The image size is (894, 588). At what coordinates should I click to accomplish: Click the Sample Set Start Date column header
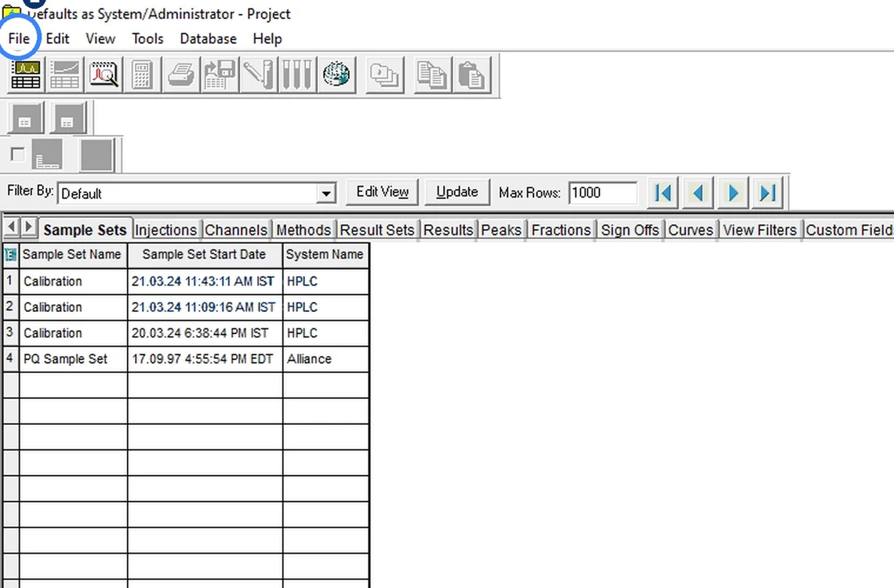205,255
